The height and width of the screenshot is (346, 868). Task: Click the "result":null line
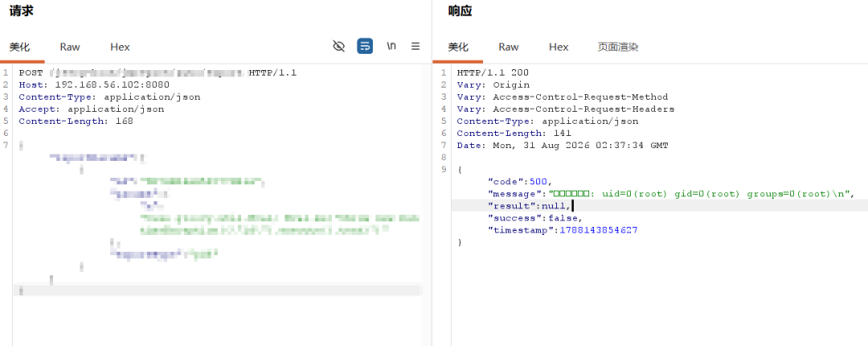(529, 206)
